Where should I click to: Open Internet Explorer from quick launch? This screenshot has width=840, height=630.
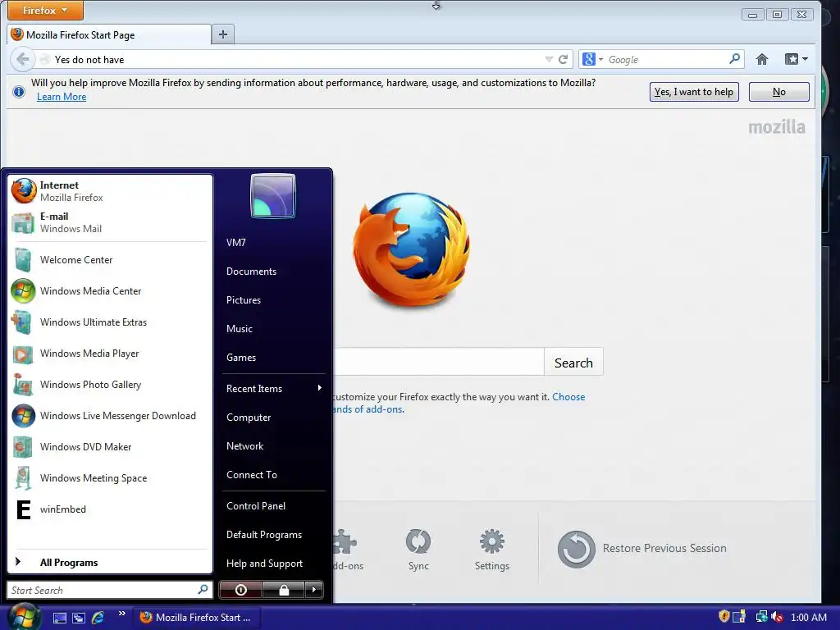pyautogui.click(x=98, y=618)
